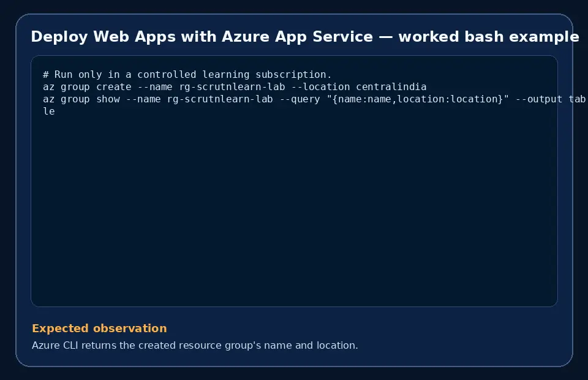The image size is (588, 380).
Task: Click the wrapped 'le' text on last code line
Action: tap(49, 112)
